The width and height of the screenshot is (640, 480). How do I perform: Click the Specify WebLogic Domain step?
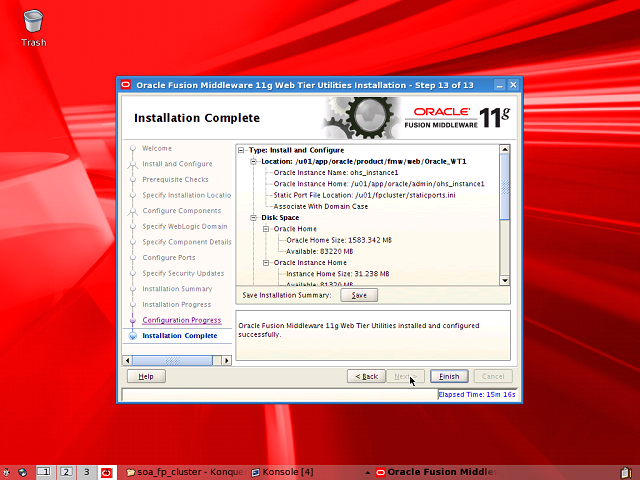tap(184, 227)
